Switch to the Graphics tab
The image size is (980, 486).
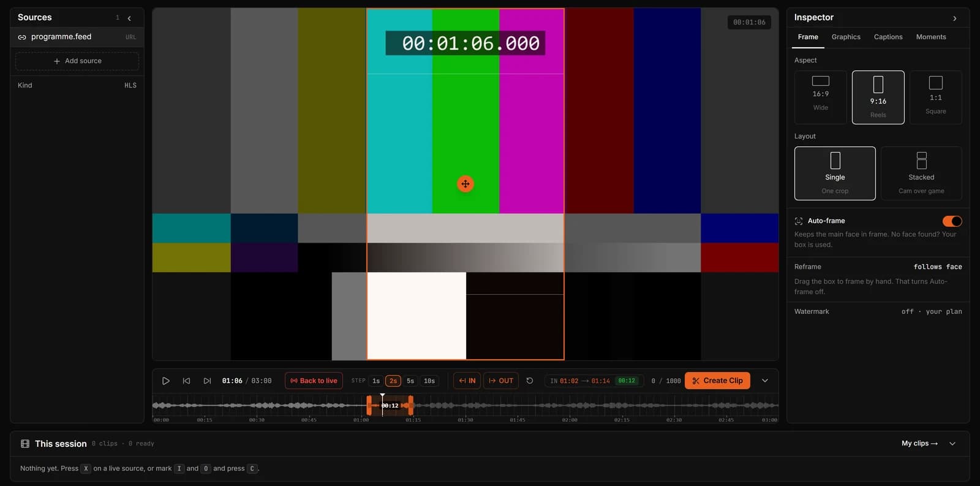[846, 37]
